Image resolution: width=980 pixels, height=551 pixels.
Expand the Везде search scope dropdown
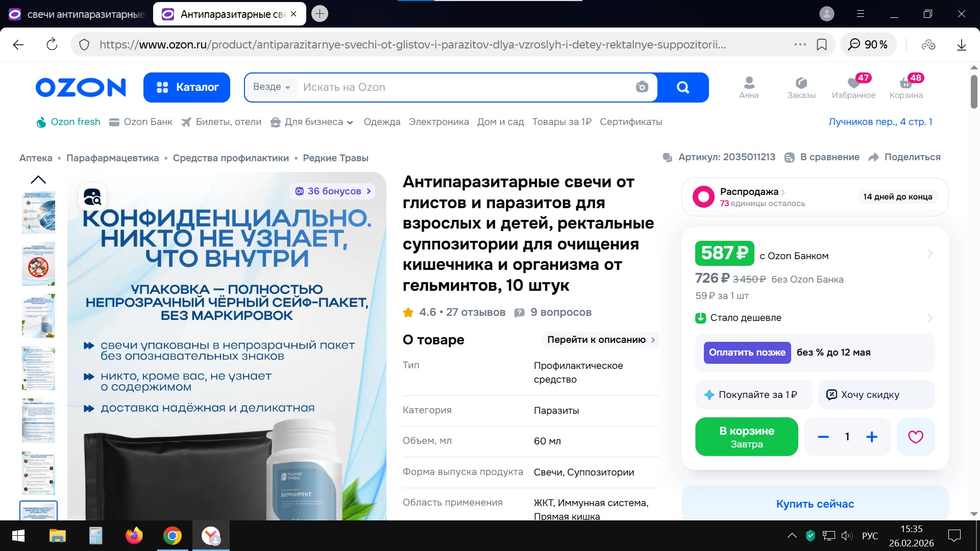[x=272, y=87]
